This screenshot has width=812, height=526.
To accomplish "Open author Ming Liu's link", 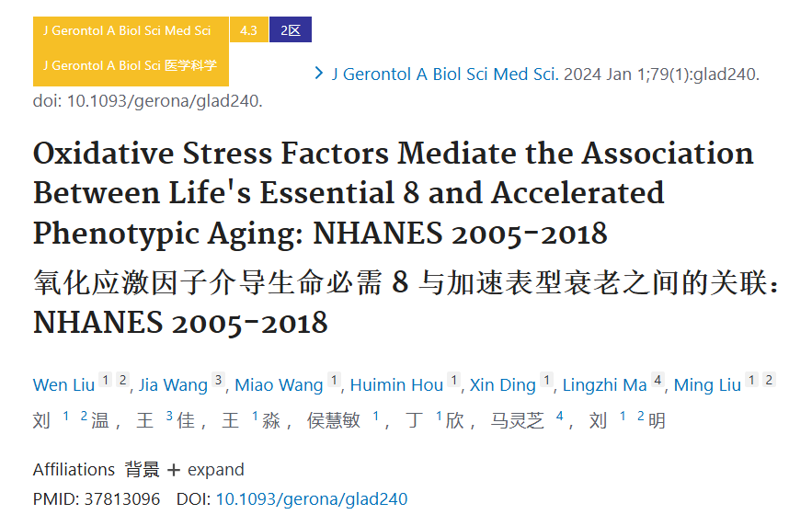I will tap(707, 384).
